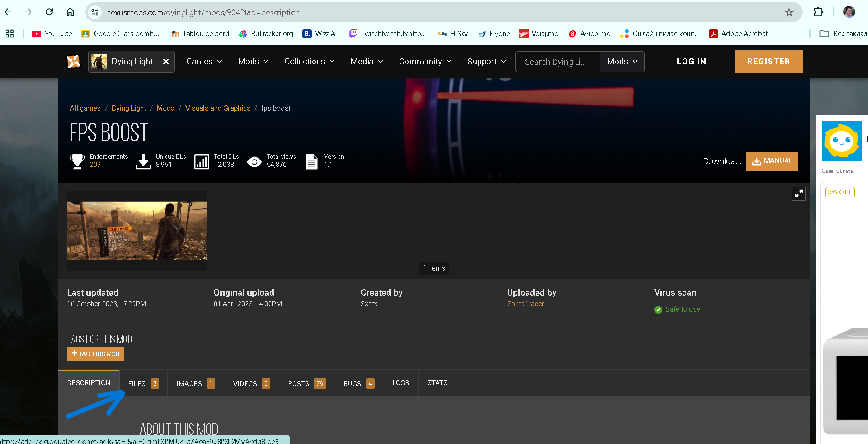The height and width of the screenshot is (444, 868).
Task: Click the browser address bar URL
Action: tap(203, 12)
